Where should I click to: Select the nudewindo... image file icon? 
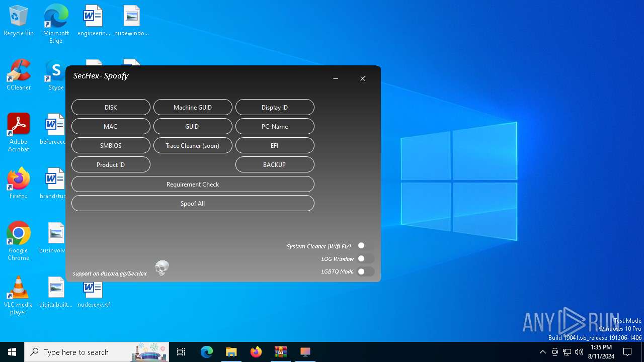(131, 21)
